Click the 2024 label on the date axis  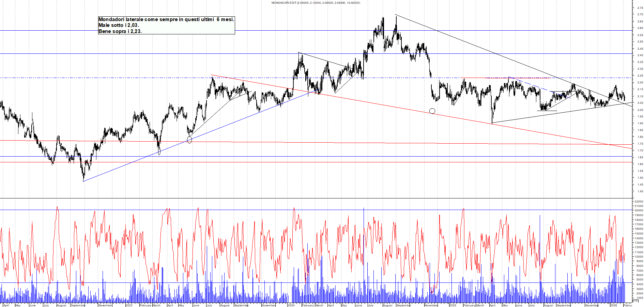[x=291, y=305]
